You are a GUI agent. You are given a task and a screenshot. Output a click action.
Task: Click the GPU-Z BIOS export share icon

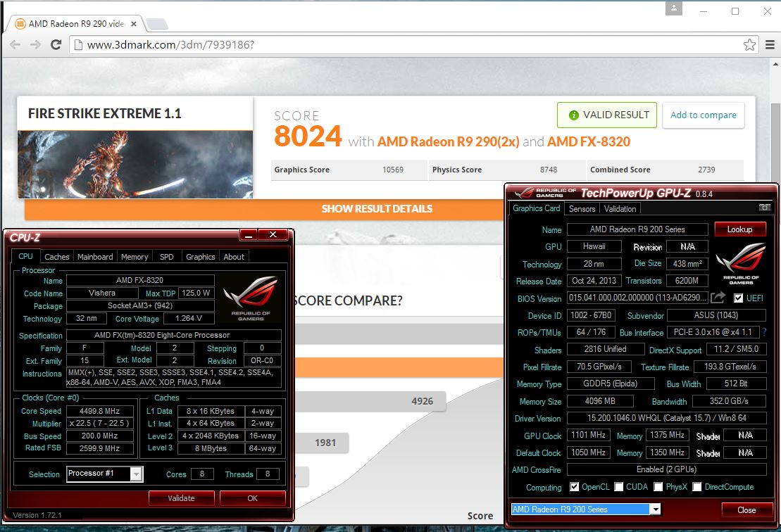(718, 298)
